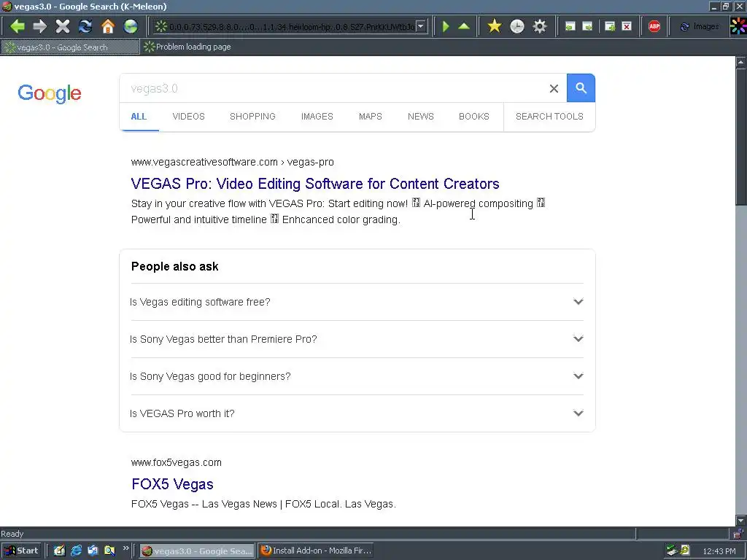Submit search with the blue magnifier button
The height and width of the screenshot is (560, 747).
point(581,88)
